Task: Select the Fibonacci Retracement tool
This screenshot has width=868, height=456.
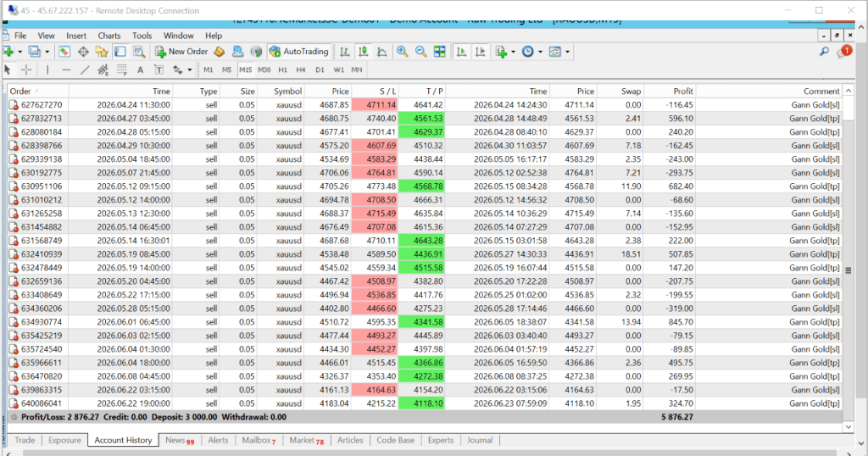Action: [x=122, y=70]
